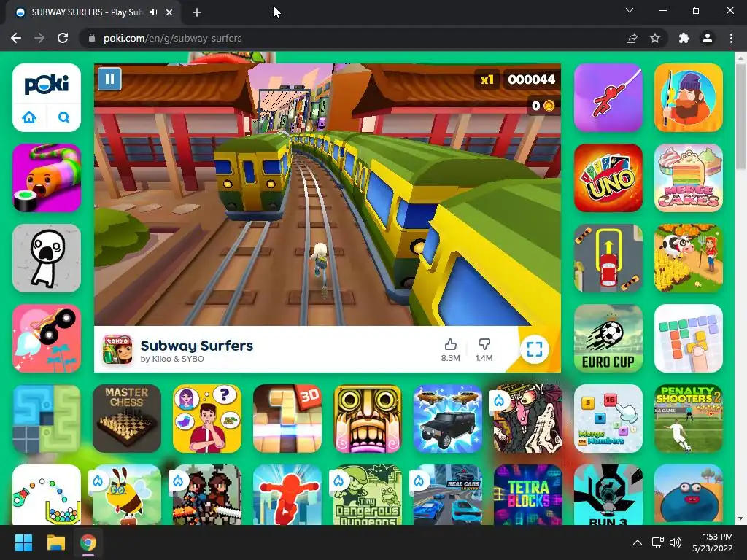747x560 pixels.
Task: Close the Subway Surfers tab
Action: point(169,12)
